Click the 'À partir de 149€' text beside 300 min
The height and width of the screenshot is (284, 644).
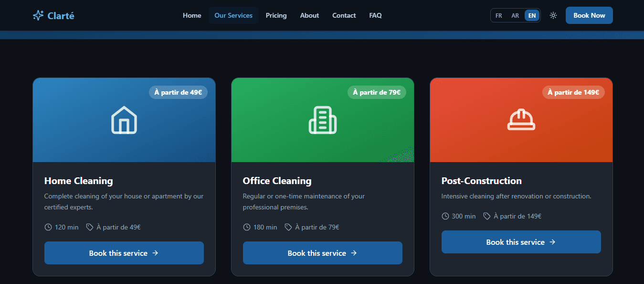[x=517, y=216]
